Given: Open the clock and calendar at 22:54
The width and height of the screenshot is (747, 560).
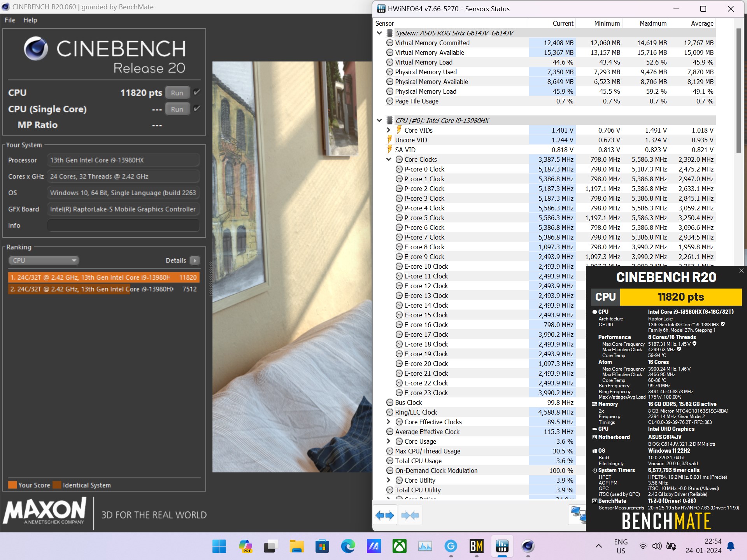Looking at the screenshot, I should [703, 546].
